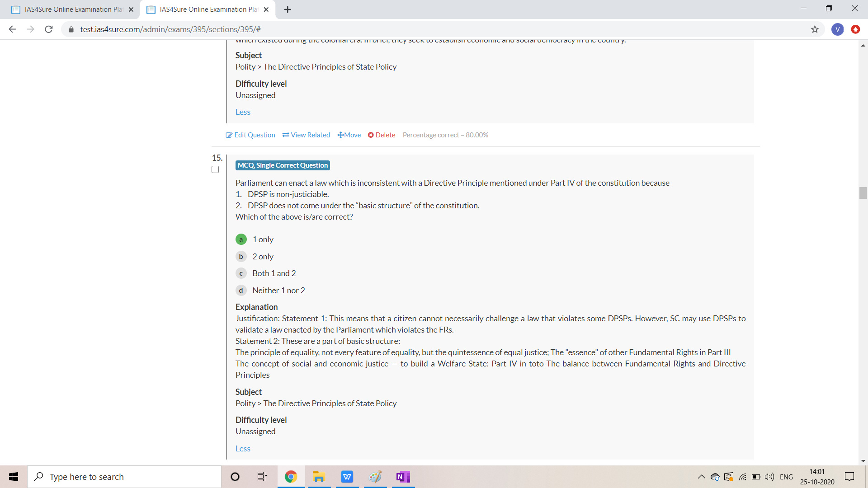Collapse the previous question using Less

(x=243, y=112)
